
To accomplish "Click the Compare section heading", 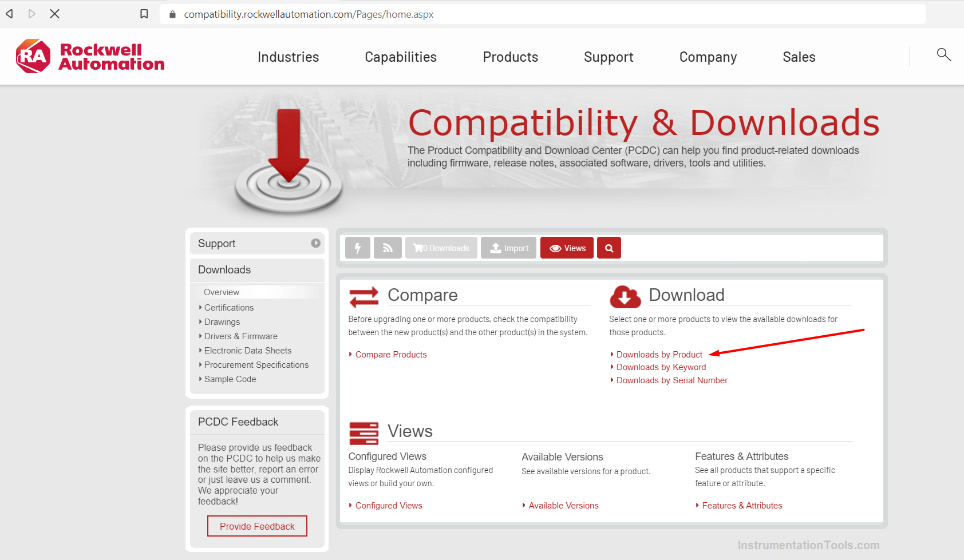I will click(x=422, y=295).
